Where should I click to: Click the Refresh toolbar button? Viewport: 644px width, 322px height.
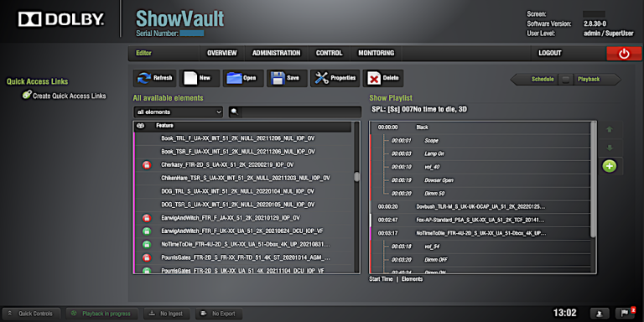pos(155,78)
